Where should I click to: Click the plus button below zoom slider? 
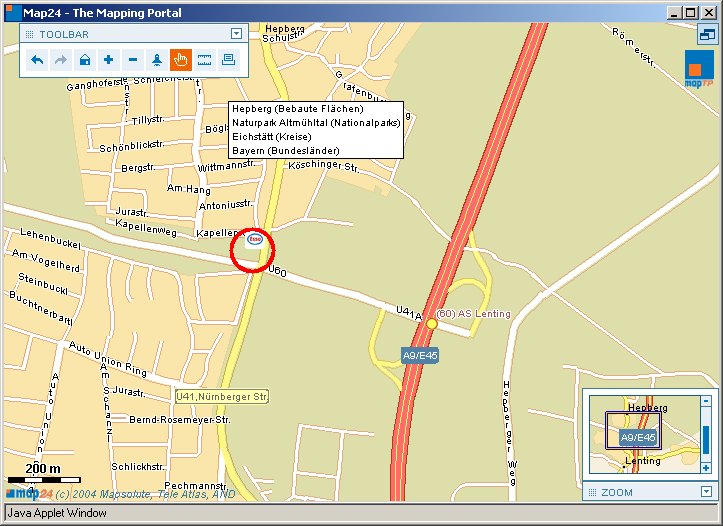pyautogui.click(x=706, y=468)
